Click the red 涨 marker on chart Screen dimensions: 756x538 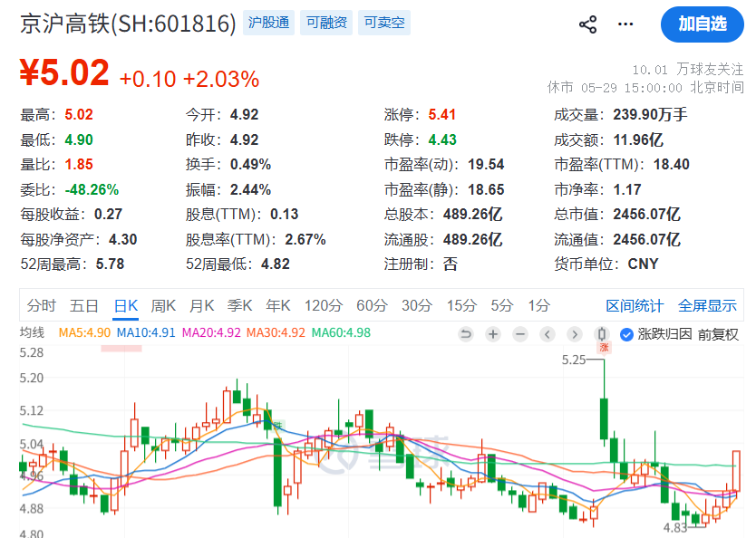pyautogui.click(x=604, y=347)
